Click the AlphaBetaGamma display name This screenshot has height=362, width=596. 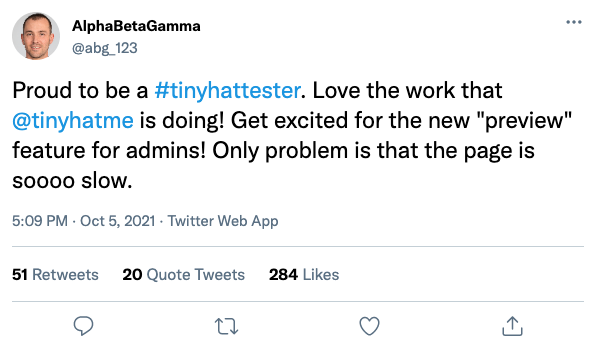click(x=136, y=26)
